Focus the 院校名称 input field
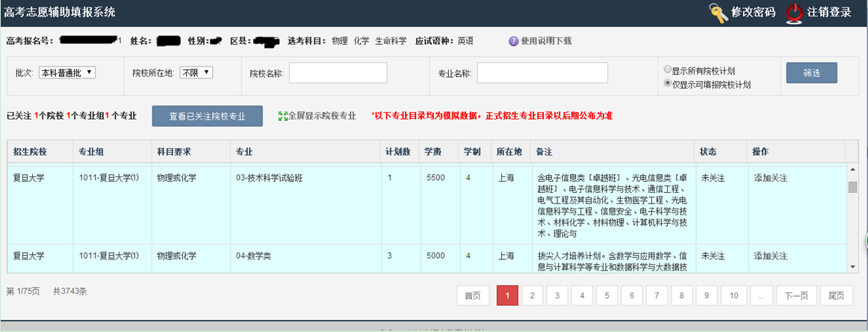This screenshot has height=332, width=868. 338,73
